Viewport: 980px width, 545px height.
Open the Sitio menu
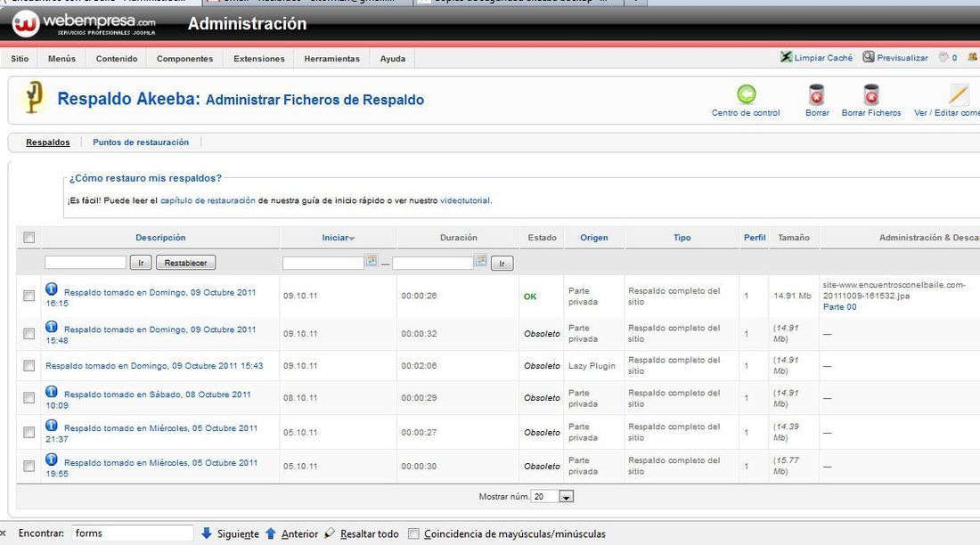click(20, 58)
